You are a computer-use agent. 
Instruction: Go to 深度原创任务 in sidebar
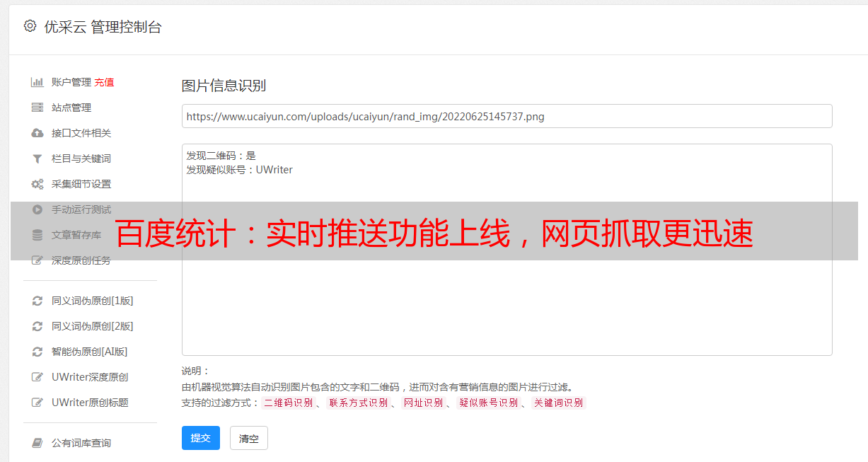click(81, 260)
